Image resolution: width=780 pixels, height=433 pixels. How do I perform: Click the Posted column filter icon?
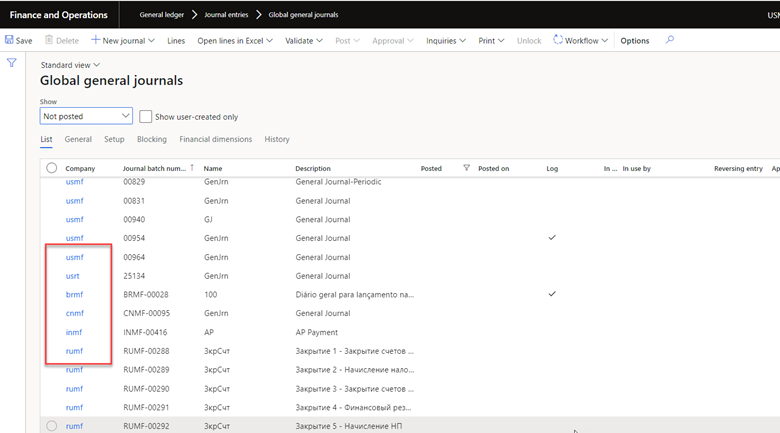click(x=466, y=168)
